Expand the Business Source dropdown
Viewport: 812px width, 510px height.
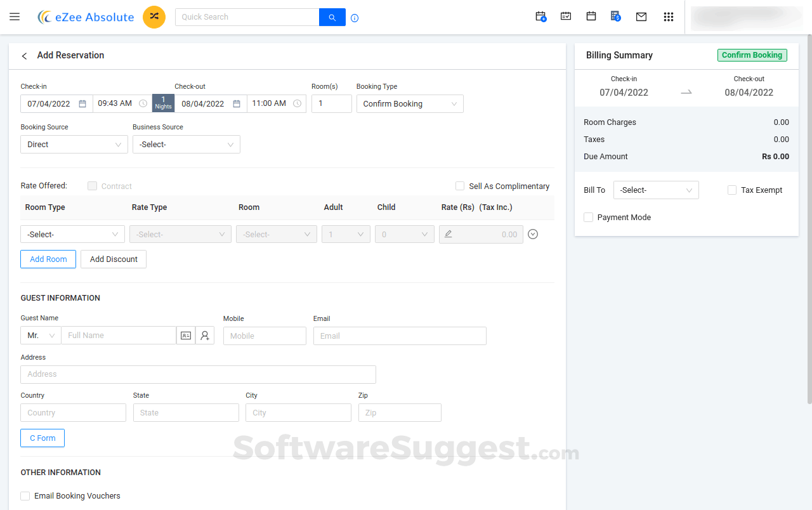pyautogui.click(x=187, y=145)
